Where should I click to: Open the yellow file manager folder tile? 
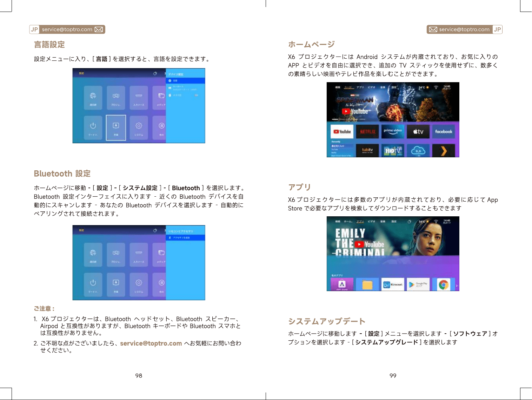[367, 284]
